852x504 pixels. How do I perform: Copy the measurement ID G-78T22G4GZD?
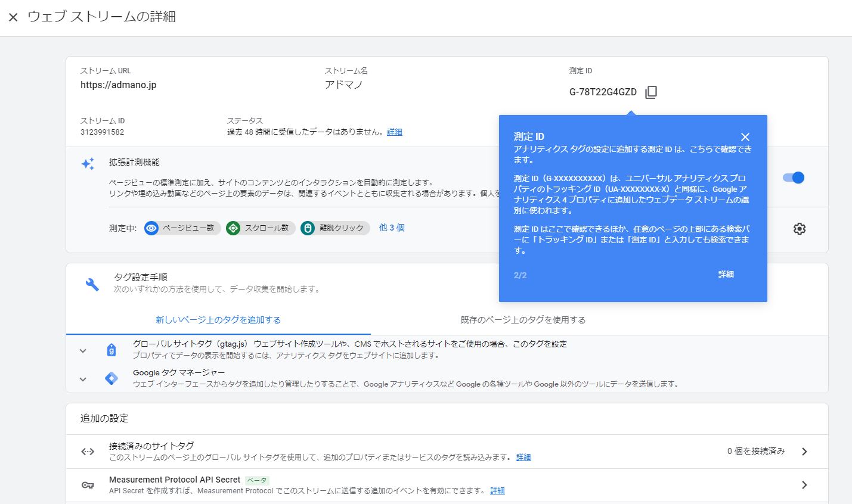point(651,92)
